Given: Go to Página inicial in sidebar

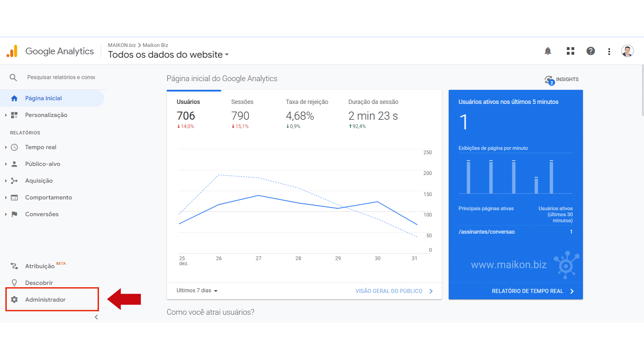Looking at the screenshot, I should coord(52,98).
